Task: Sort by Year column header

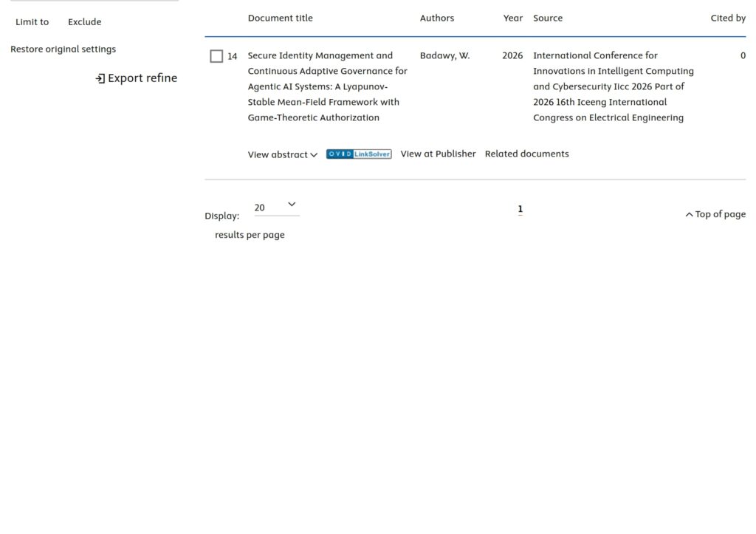Action: (512, 18)
